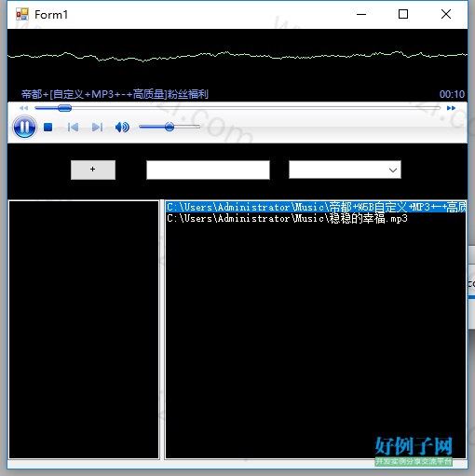Pause playback with the round pause button
The width and height of the screenshot is (475, 476).
[x=24, y=127]
